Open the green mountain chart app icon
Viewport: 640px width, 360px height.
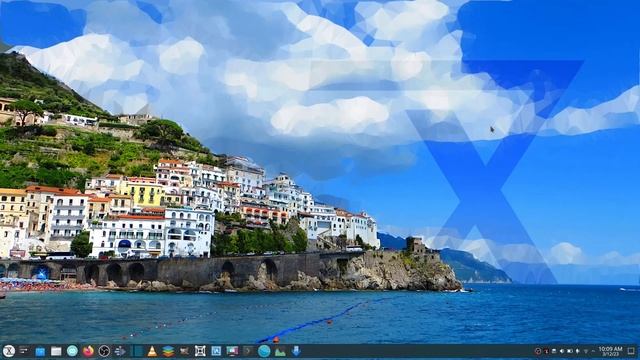coord(280,351)
